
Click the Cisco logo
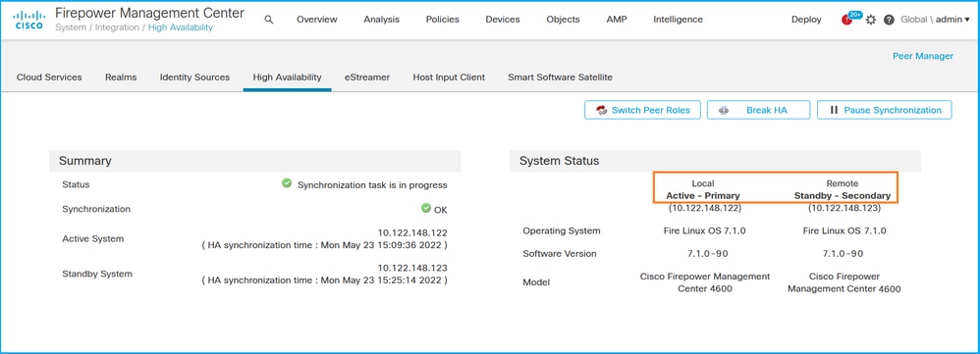(x=28, y=20)
